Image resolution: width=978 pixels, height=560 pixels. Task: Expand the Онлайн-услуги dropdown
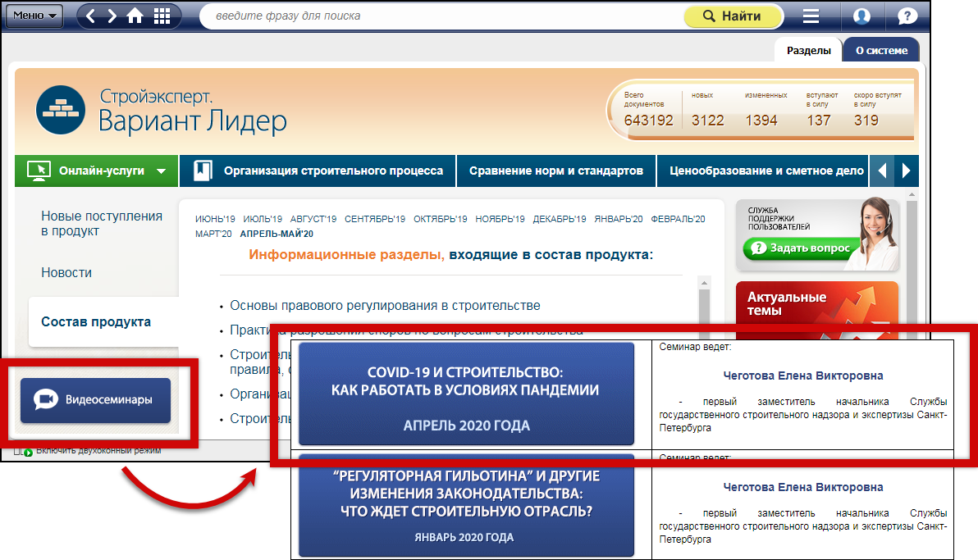point(161,171)
